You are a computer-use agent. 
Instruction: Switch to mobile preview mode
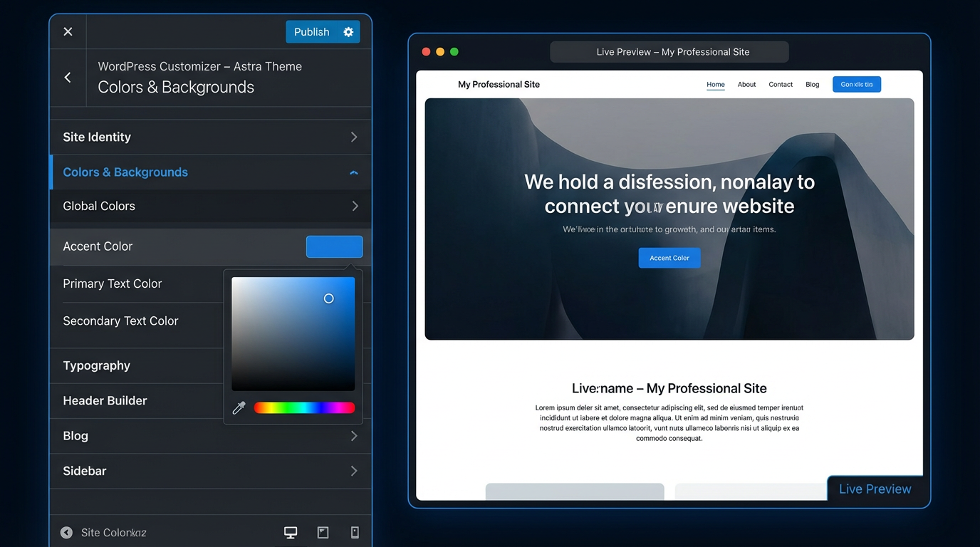point(355,532)
